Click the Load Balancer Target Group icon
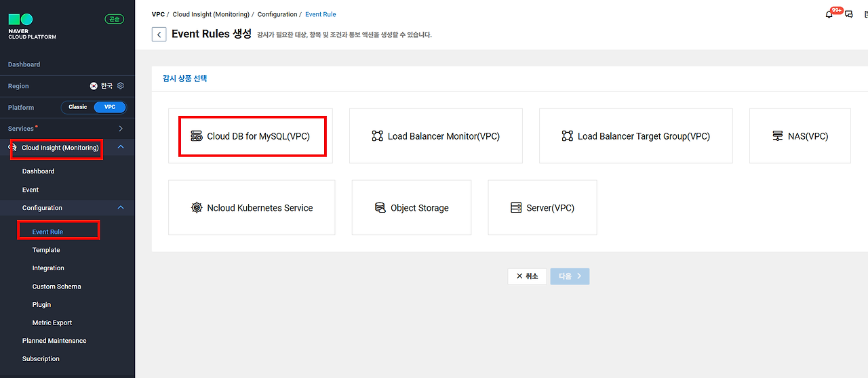Screen dimensions: 868x378 click(568, 136)
